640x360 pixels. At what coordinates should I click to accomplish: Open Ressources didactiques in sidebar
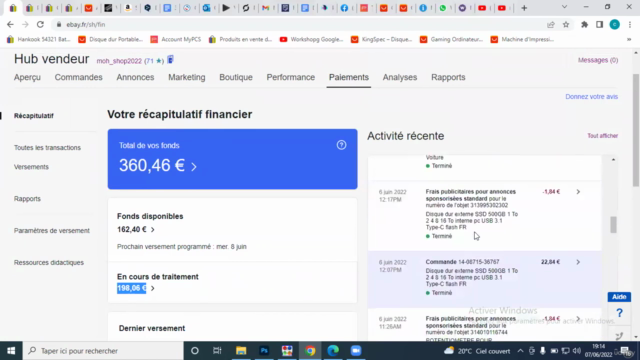(49, 262)
